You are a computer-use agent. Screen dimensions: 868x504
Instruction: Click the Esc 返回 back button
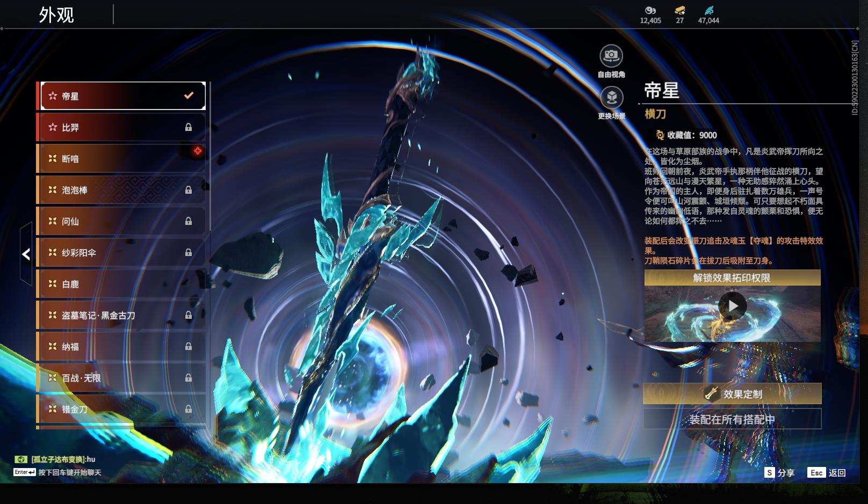coord(827,473)
